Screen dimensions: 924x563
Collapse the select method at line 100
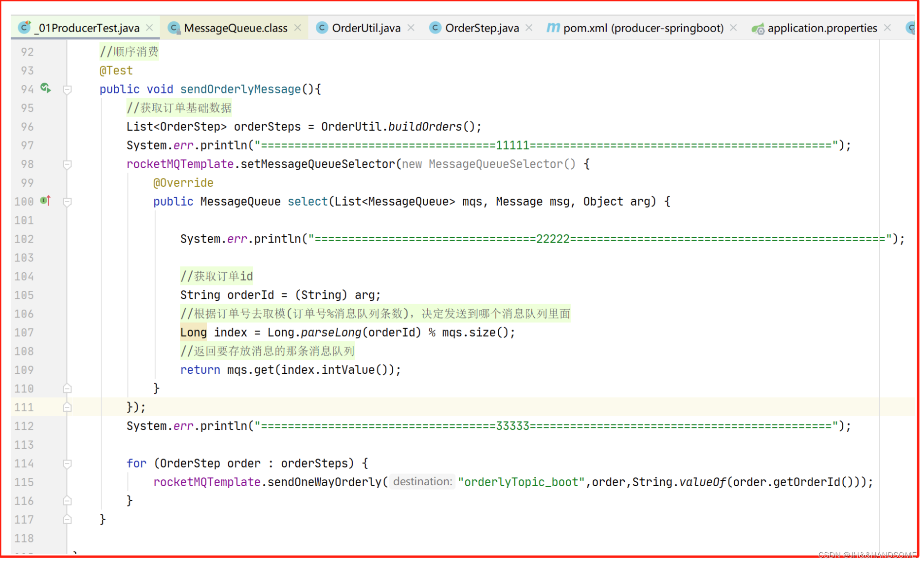(68, 202)
